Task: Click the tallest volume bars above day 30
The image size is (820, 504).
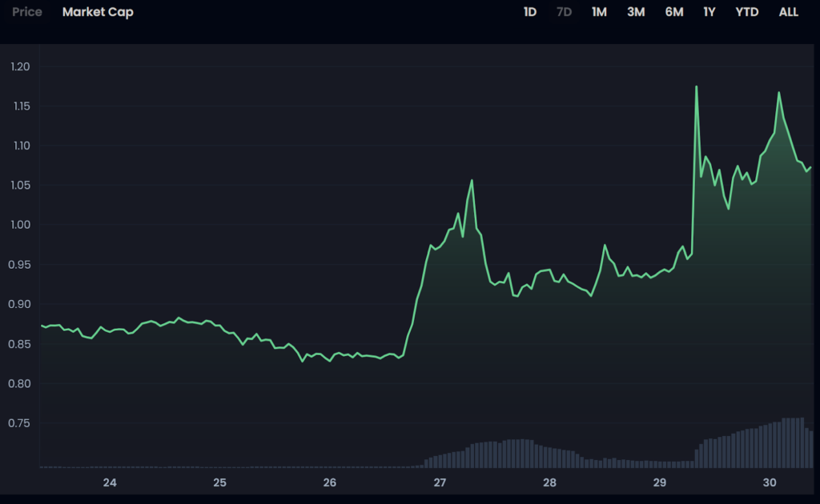Action: pos(793,442)
